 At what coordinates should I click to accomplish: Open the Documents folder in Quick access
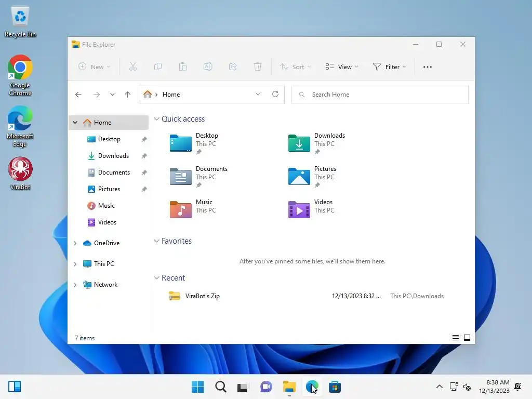click(x=199, y=177)
